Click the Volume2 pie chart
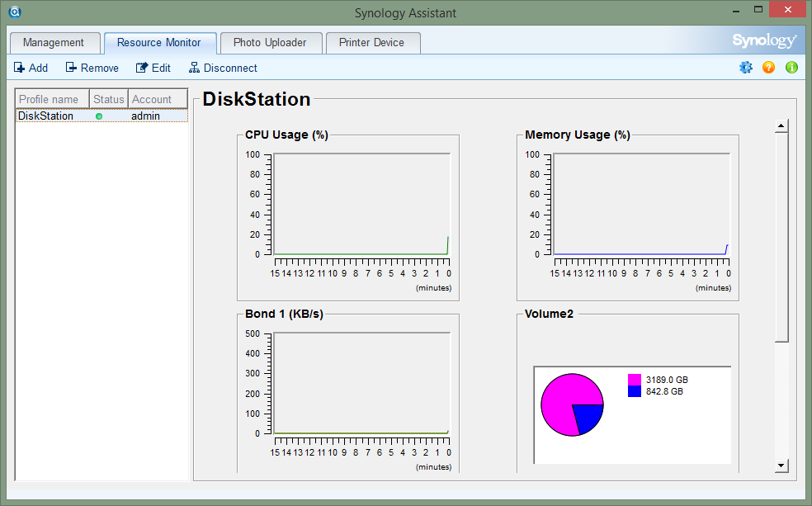812x506 pixels. click(x=572, y=404)
